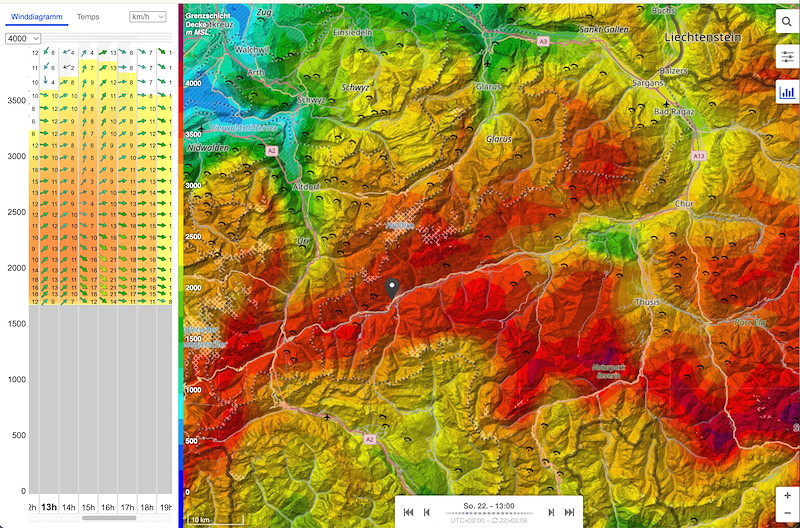Image resolution: width=800 pixels, height=528 pixels.
Task: Toggle the wind diagram chart icon
Action: point(787,91)
